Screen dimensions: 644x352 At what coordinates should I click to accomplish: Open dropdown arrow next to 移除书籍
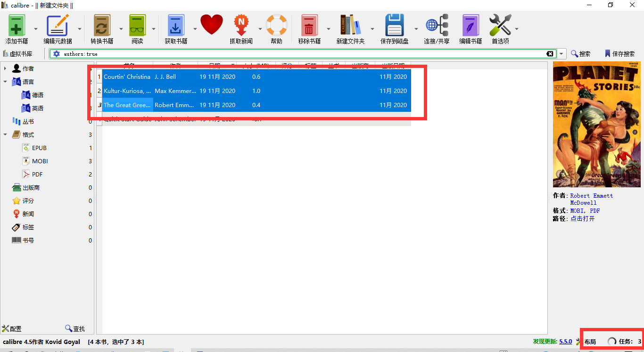[328, 29]
